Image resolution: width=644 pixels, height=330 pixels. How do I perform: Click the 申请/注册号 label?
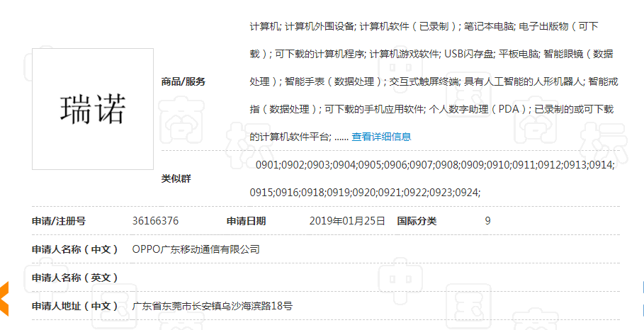[x=59, y=221]
